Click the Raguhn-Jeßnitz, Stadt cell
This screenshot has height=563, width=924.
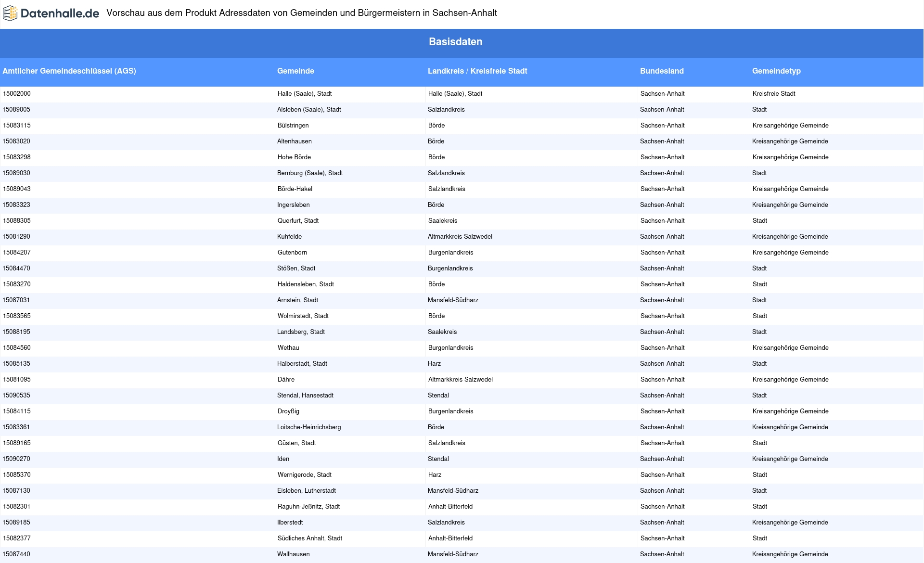(308, 507)
